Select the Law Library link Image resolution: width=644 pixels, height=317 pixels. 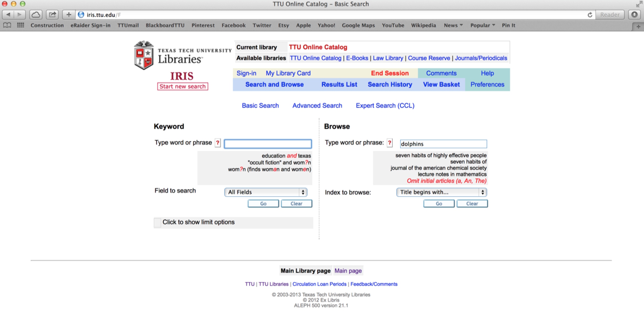(388, 58)
